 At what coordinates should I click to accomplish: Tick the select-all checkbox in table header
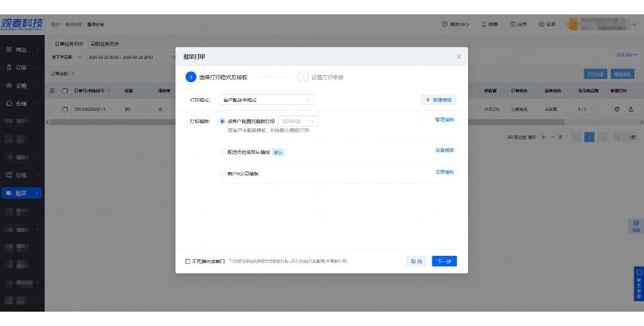coord(65,91)
